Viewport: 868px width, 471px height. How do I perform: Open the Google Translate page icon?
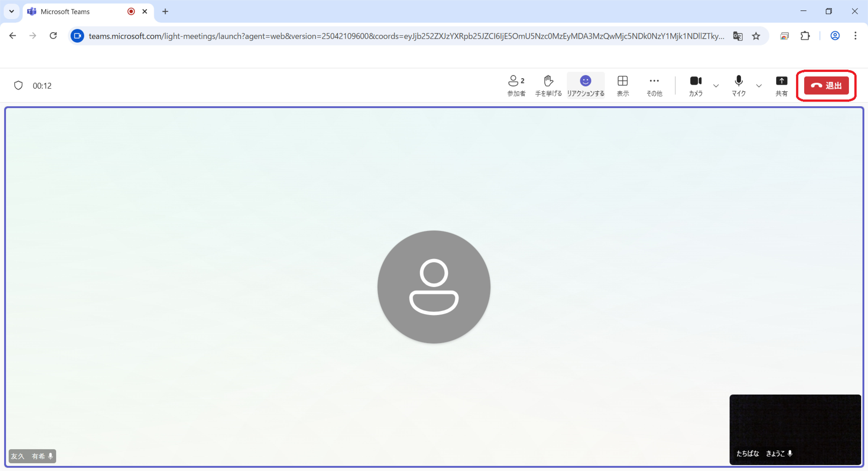coord(738,36)
